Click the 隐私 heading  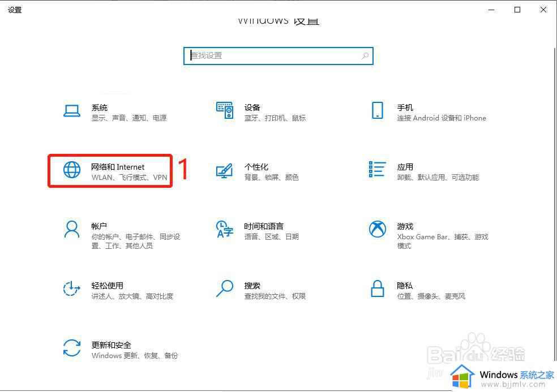(405, 286)
